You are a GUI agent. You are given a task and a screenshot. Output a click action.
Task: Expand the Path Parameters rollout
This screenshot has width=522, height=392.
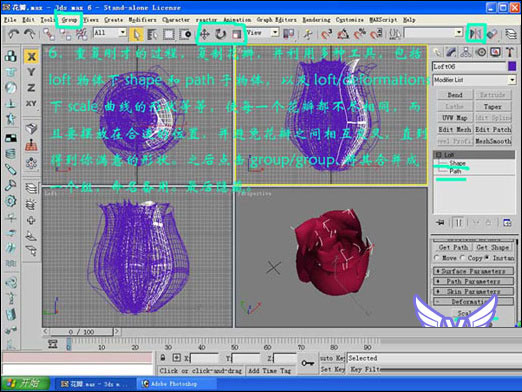[473, 281]
